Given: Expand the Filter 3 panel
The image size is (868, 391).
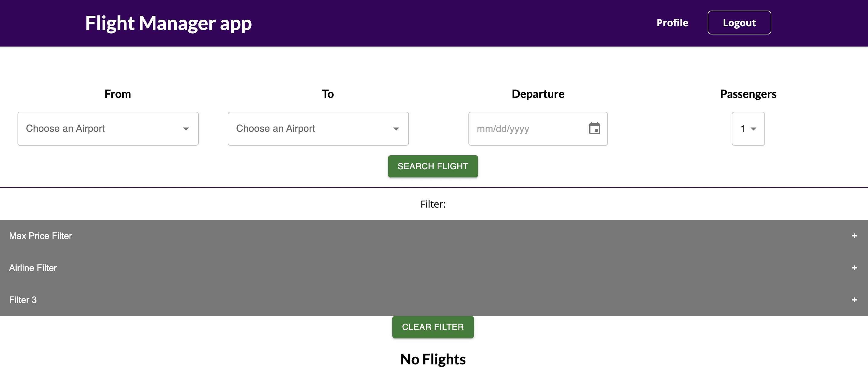Looking at the screenshot, I should (434, 300).
